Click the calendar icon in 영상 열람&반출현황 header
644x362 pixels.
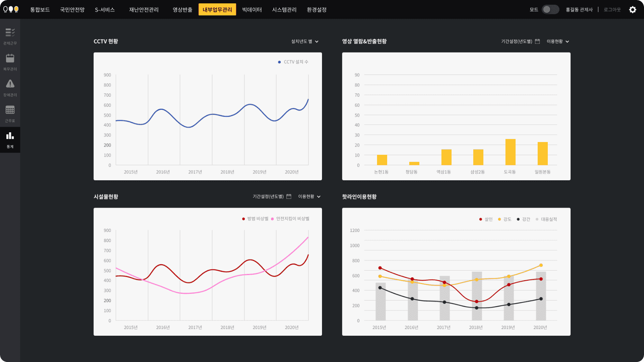[537, 41]
